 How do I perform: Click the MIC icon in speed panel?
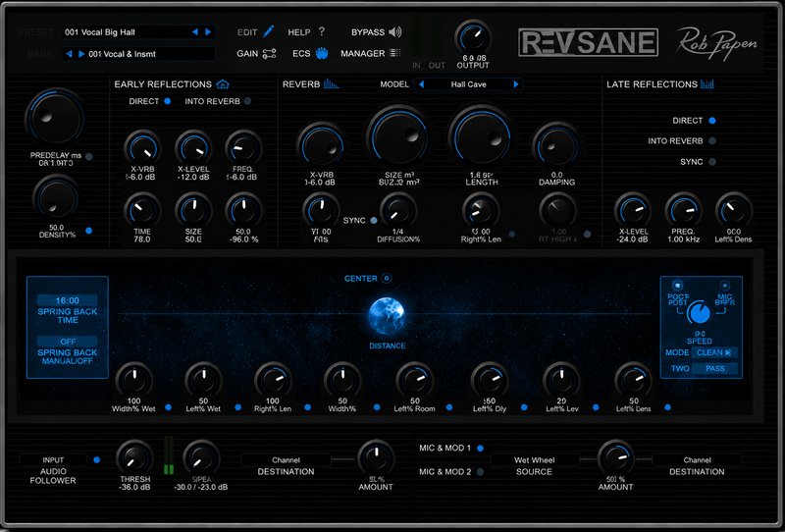(x=724, y=285)
